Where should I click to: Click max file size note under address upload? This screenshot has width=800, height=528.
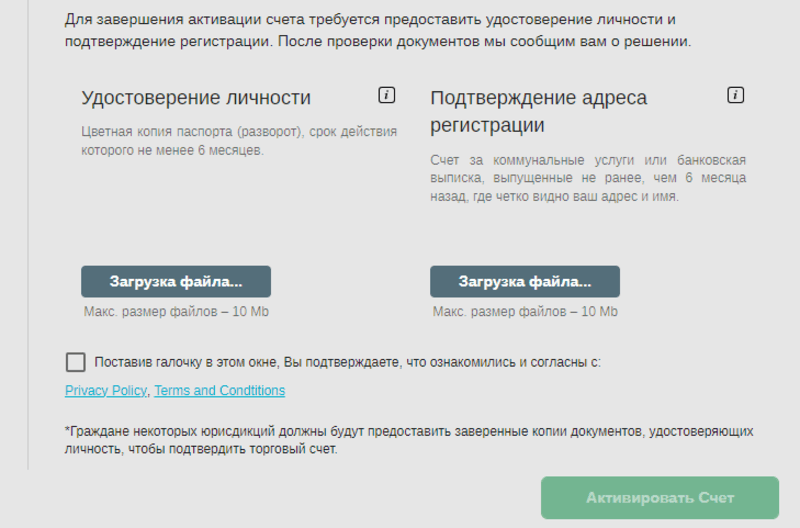tap(525, 312)
